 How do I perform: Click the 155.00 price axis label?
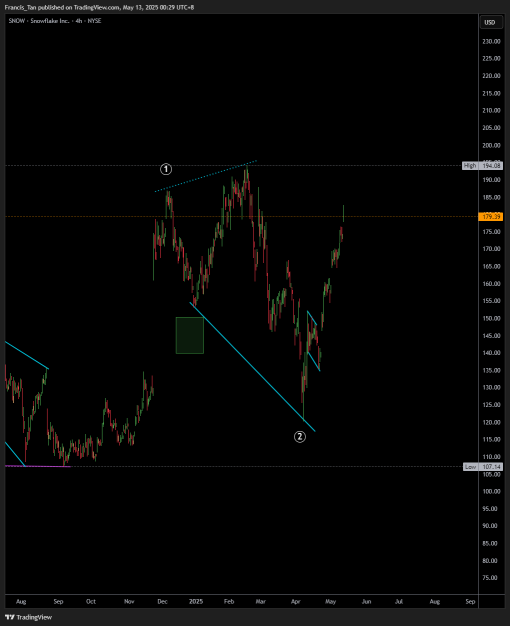492,301
